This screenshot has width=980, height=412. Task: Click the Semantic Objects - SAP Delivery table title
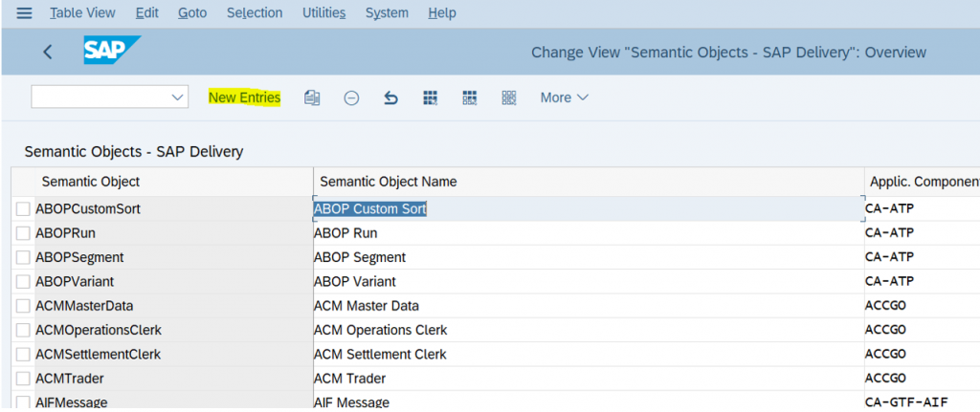click(x=134, y=152)
